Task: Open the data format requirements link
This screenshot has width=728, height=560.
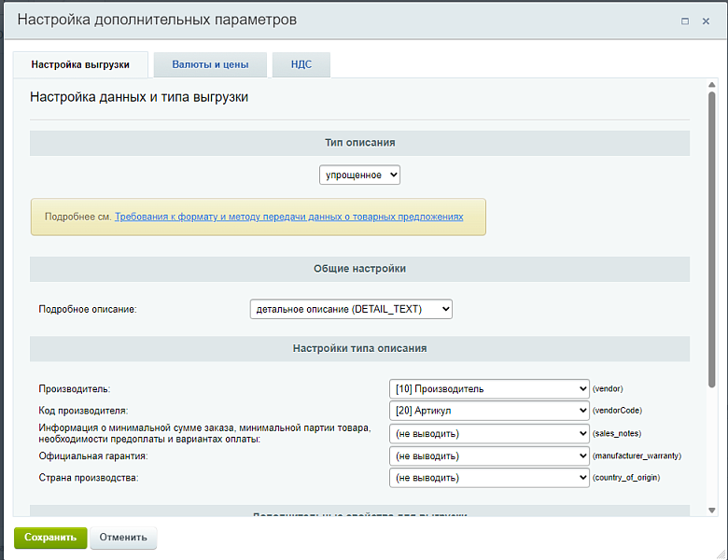Action: pos(288,217)
